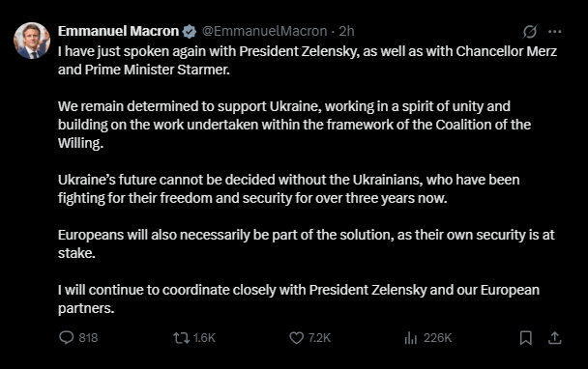The width and height of the screenshot is (588, 369).
Task: Click the share upload arrow icon
Action: tap(554, 338)
